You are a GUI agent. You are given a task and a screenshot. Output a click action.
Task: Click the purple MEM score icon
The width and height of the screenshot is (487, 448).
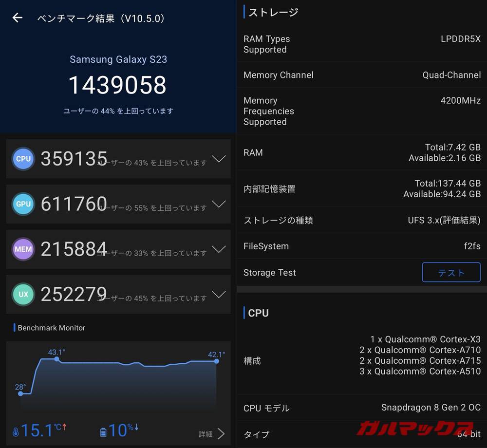(23, 249)
